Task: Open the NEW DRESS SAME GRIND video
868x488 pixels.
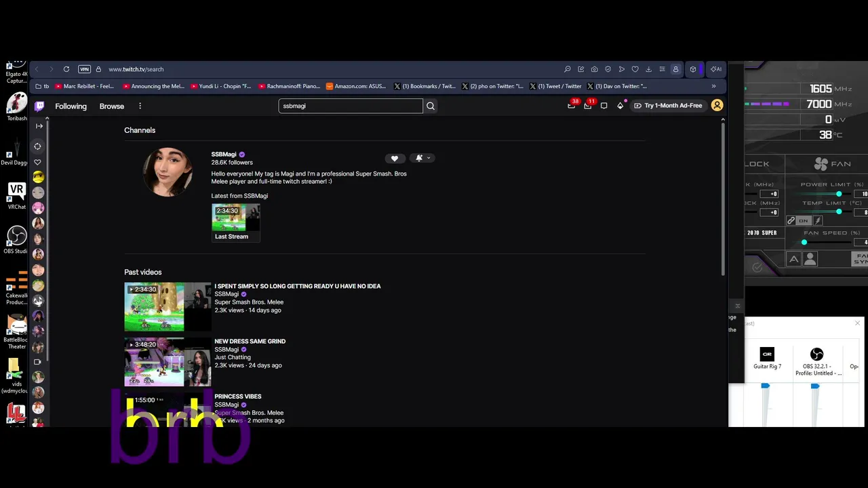Action: coord(250,341)
